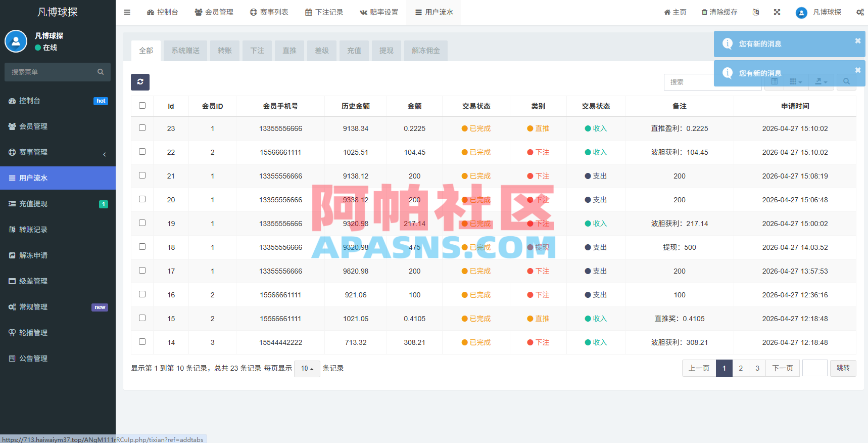Image resolution: width=868 pixels, height=443 pixels.
Task: Open 轮播管理 in the sidebar
Action: [x=58, y=333]
